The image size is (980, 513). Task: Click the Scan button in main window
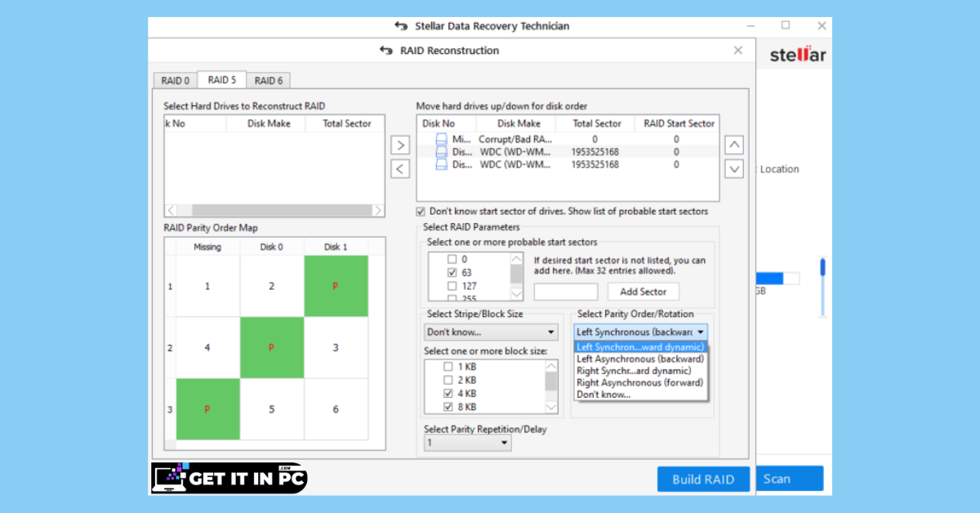(x=790, y=479)
